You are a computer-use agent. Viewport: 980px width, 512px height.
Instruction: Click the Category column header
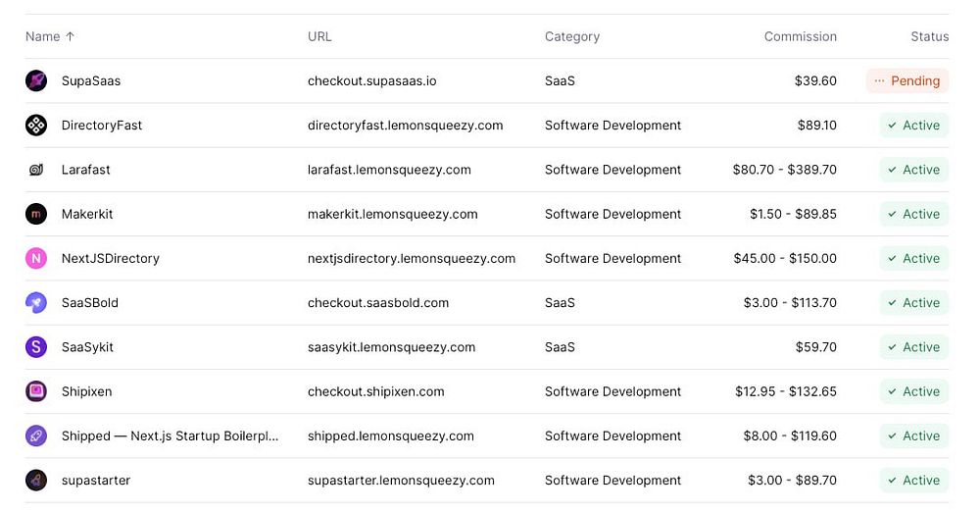[x=571, y=36]
